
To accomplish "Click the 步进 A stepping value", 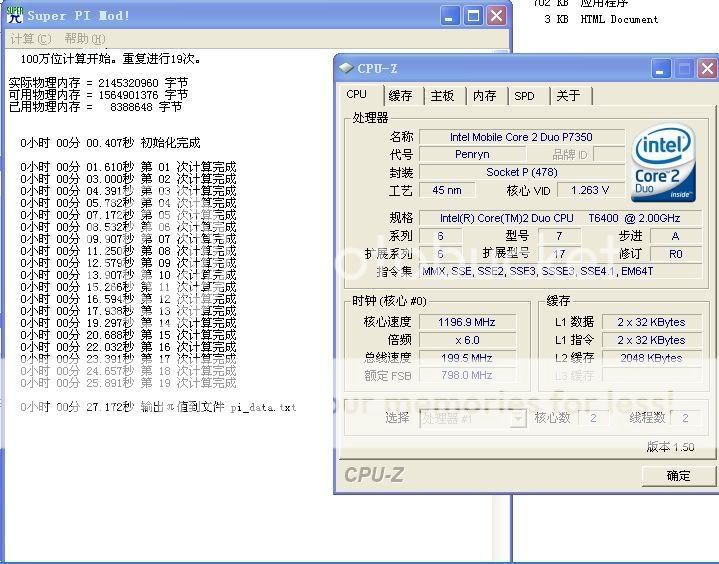I will 676,236.
